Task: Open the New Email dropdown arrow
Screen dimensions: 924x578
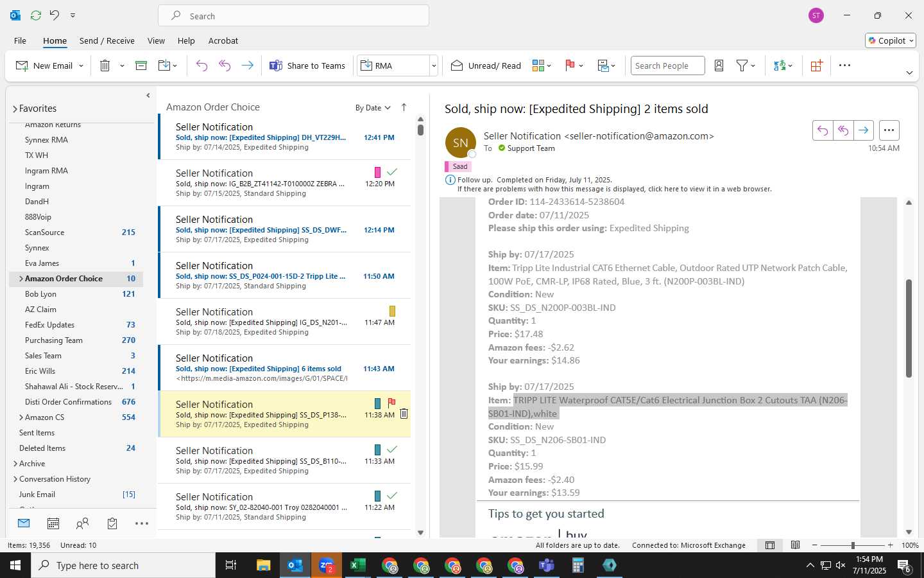Action: [x=81, y=66]
